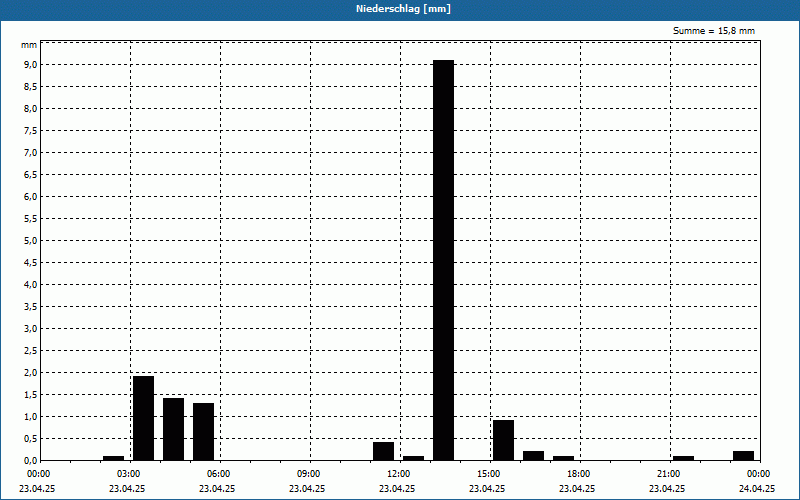
Task: Click the 06:00 time label
Action: (219, 474)
